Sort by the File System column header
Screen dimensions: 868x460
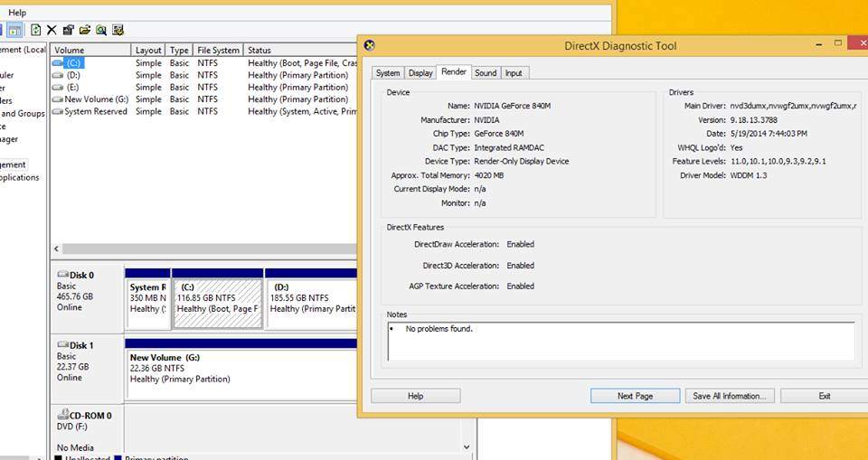(218, 50)
